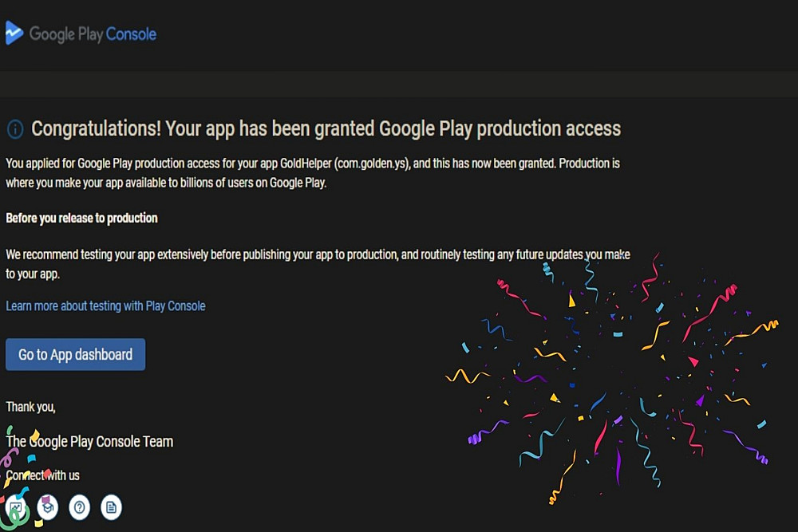This screenshot has width=798, height=532.
Task: Click the Google Play Console logo icon
Action: 14,33
